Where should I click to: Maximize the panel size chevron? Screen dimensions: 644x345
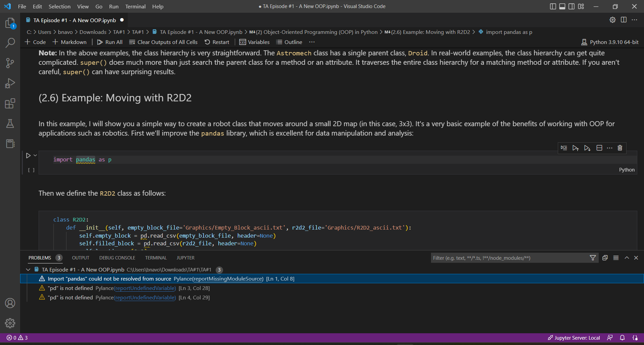(627, 258)
